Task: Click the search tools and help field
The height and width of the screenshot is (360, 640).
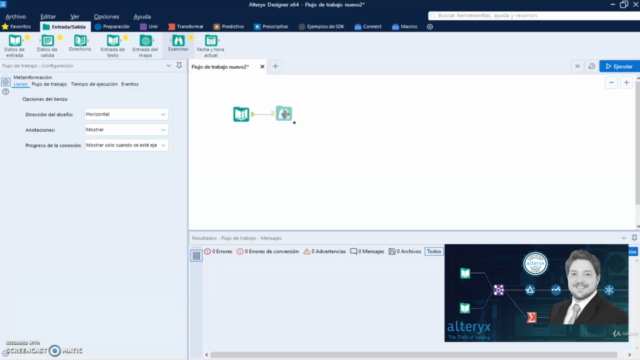Action: click(534, 16)
